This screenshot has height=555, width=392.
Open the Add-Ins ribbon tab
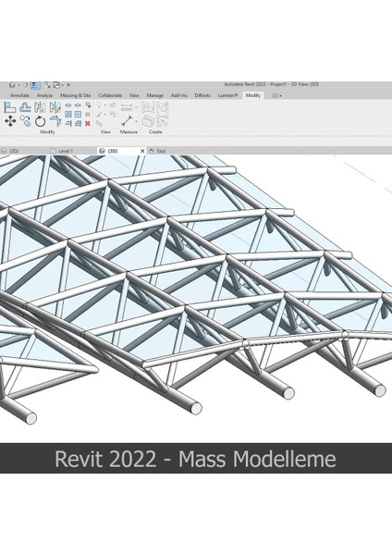(179, 95)
